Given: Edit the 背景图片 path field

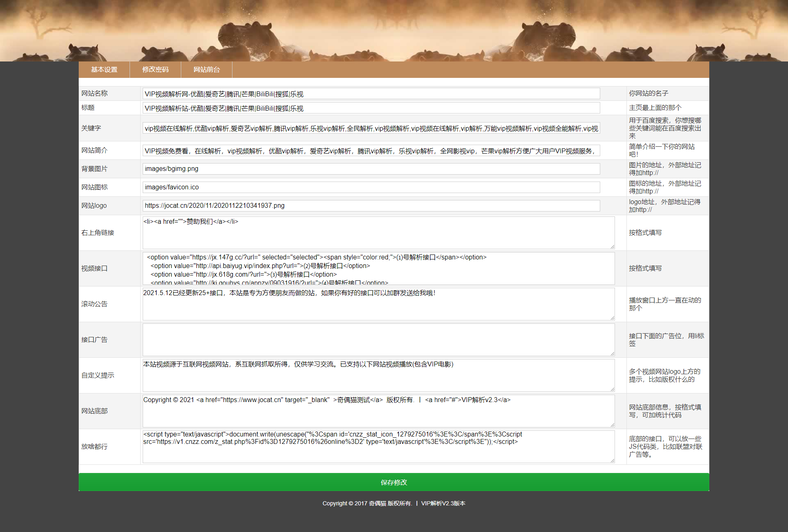Looking at the screenshot, I should point(371,169).
